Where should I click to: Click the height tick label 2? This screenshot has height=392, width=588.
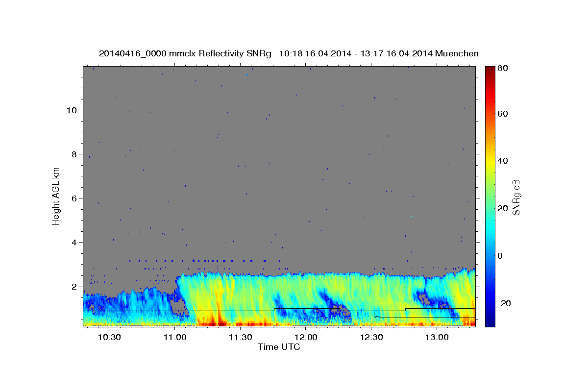point(74,286)
